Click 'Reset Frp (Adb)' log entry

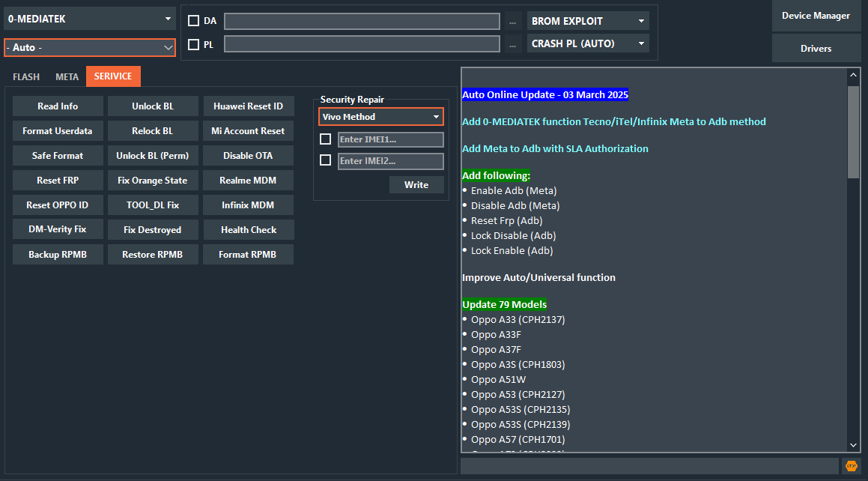coord(506,220)
